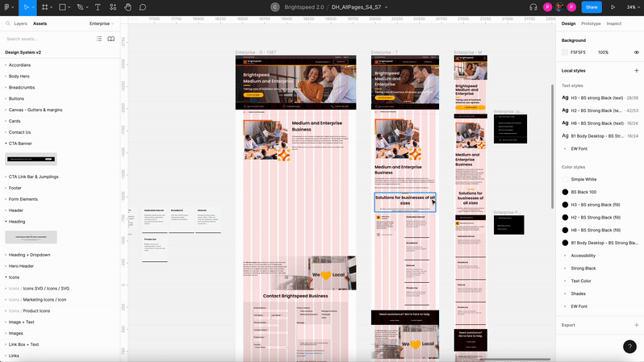This screenshot has width=644, height=362.
Task: Select the Move tool
Action: coord(27,7)
